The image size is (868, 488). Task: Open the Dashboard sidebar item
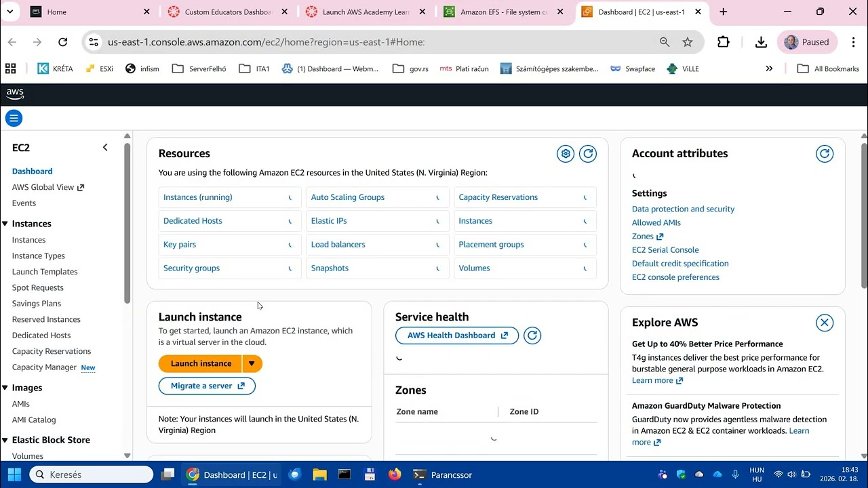click(32, 171)
